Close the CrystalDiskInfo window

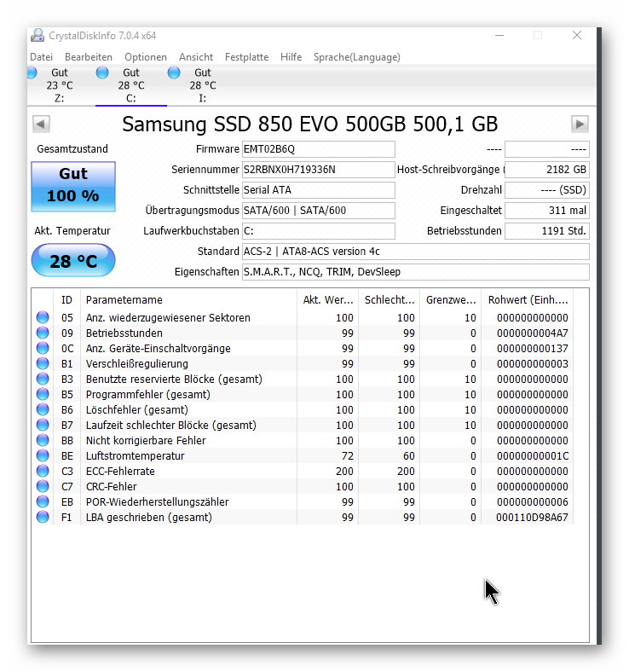[x=577, y=35]
